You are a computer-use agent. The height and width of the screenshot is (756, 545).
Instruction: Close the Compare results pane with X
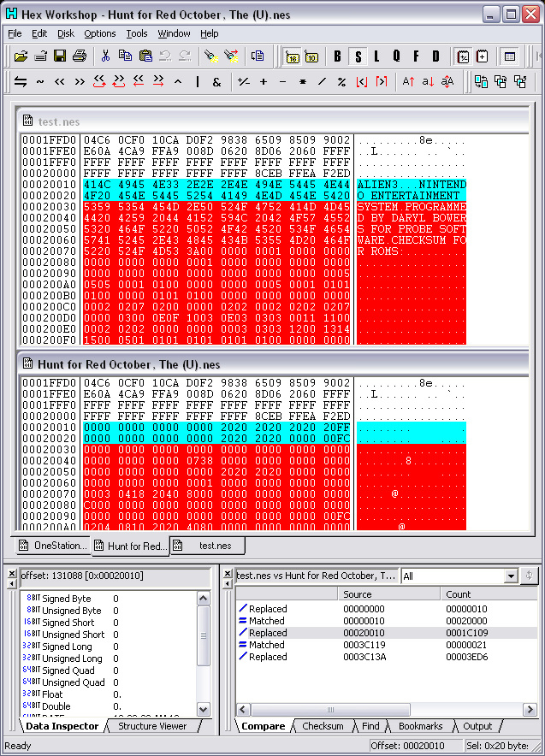pyautogui.click(x=228, y=574)
